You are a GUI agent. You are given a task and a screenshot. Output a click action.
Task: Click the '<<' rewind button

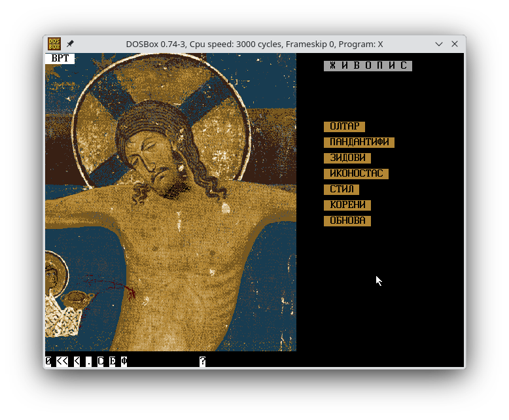62,361
